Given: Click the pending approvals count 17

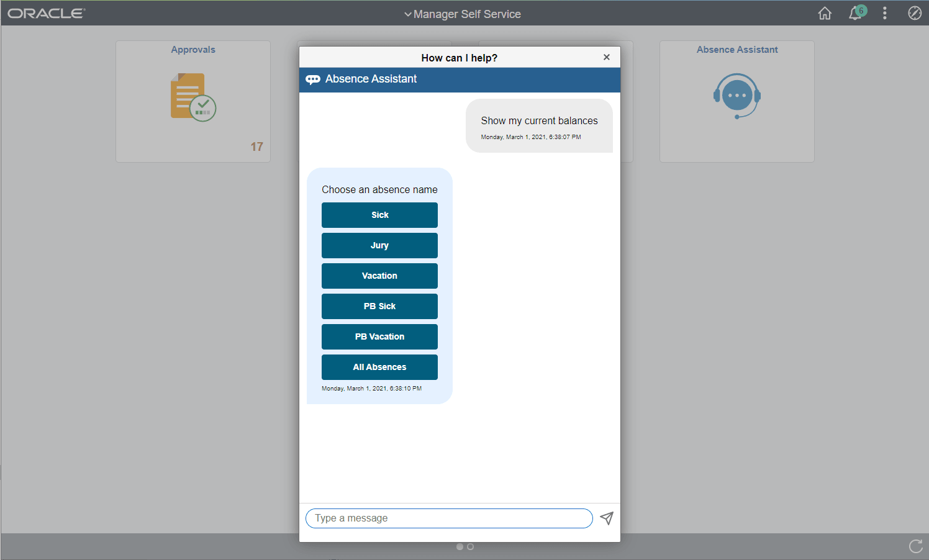Looking at the screenshot, I should point(257,147).
